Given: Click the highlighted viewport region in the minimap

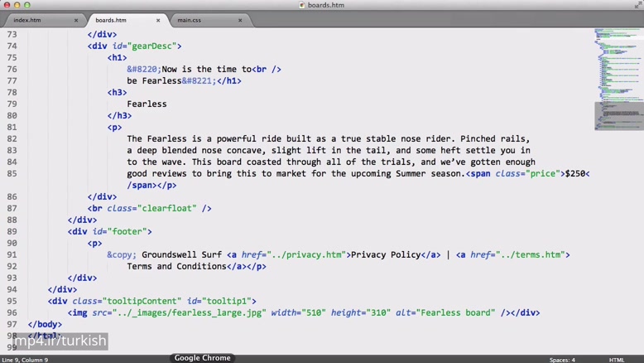Looking at the screenshot, I should pyautogui.click(x=618, y=114).
